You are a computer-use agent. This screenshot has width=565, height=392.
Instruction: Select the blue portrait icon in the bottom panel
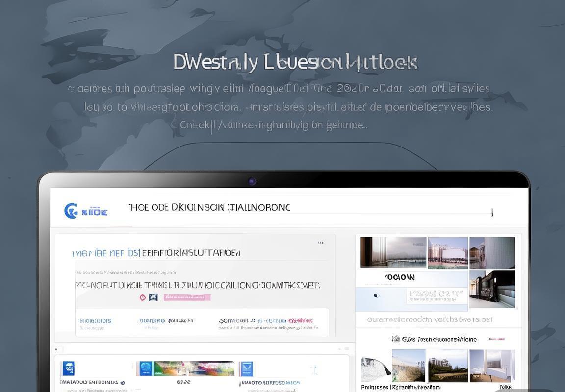tap(68, 368)
